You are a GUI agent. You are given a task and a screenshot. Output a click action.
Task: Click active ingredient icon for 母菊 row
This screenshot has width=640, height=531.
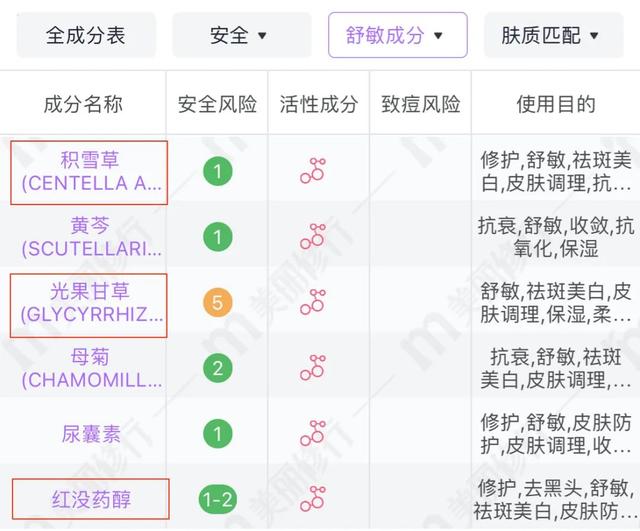[x=314, y=367]
